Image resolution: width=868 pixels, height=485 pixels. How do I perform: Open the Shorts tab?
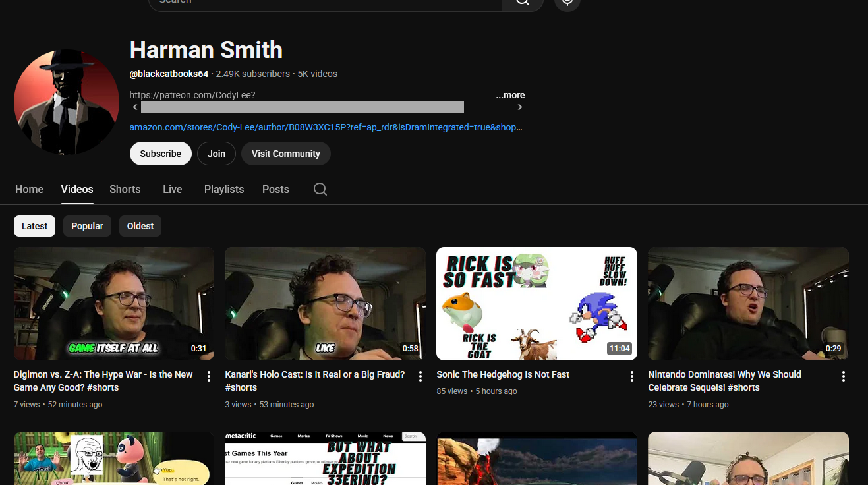[x=125, y=189]
